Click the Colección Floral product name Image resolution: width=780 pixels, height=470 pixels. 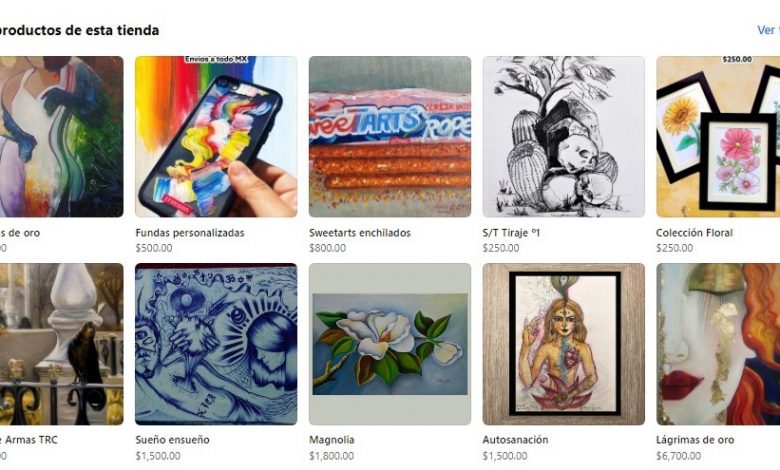(x=694, y=233)
